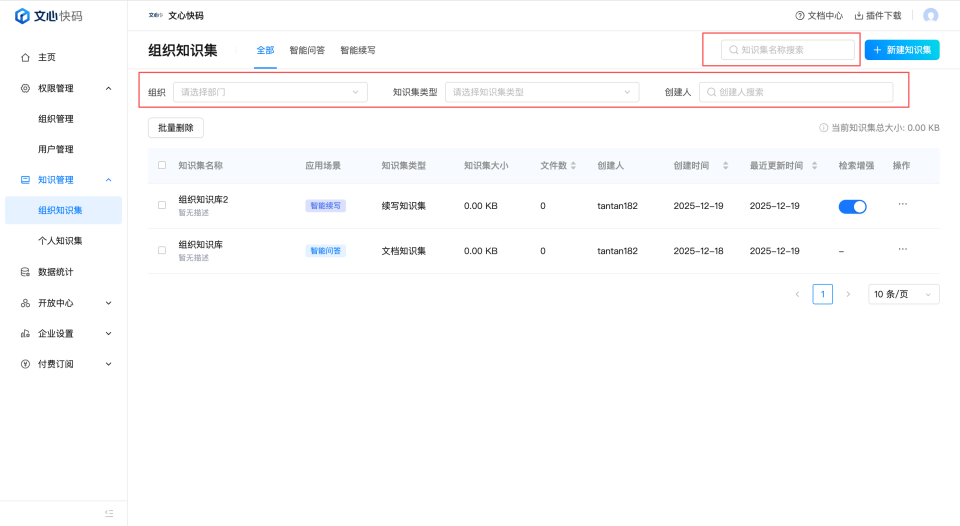Click the 新建知识集 button
Viewport: 960px width, 526px height.
click(x=902, y=50)
